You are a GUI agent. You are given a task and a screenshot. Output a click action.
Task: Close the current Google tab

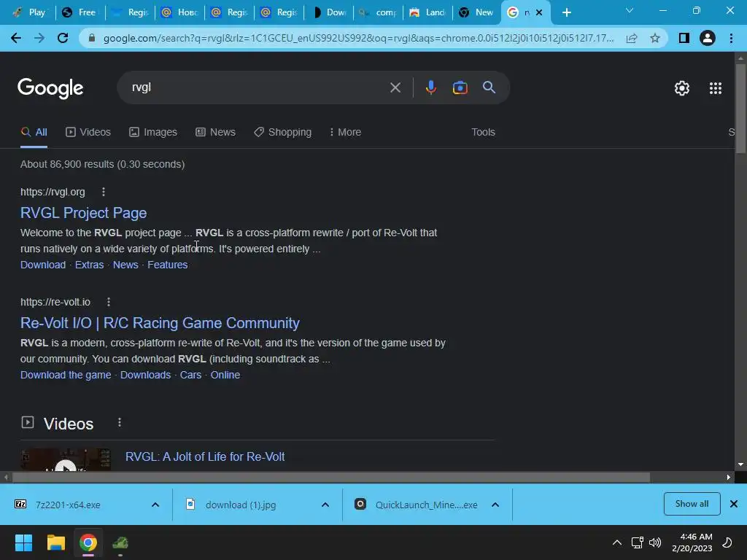click(539, 13)
